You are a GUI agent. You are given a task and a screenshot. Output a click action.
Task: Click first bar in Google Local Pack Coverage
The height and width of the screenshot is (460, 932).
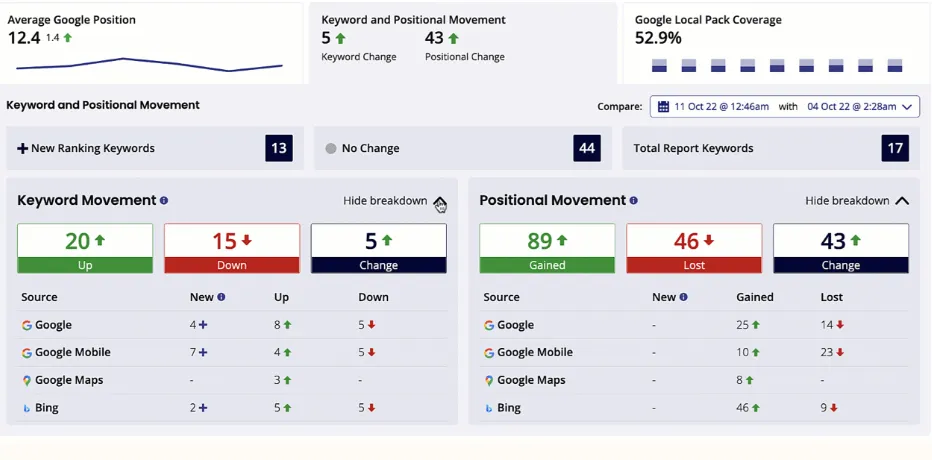(x=659, y=66)
